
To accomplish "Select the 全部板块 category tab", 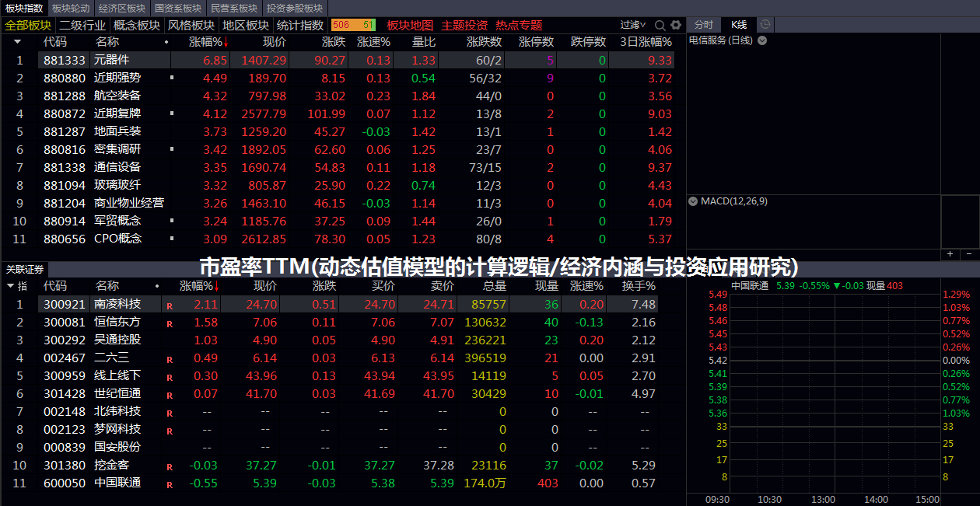I will (x=28, y=25).
